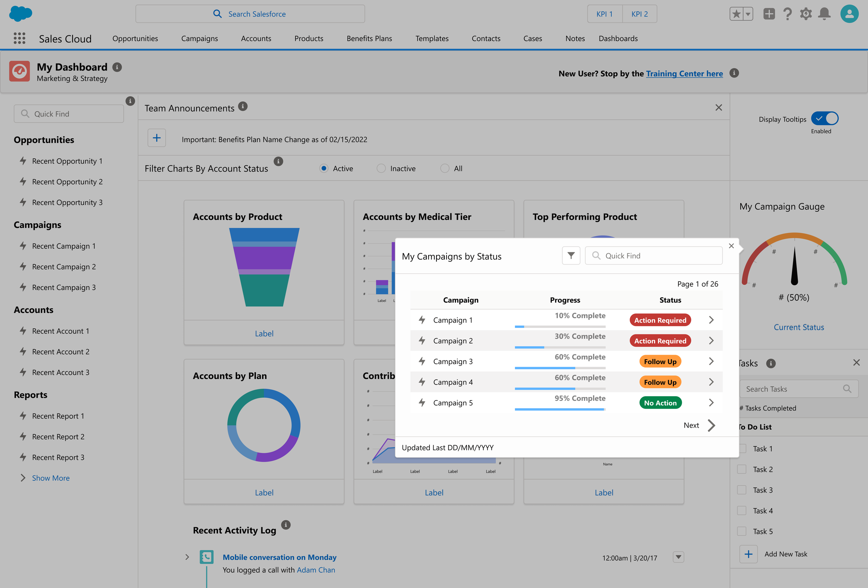Open the setup gear icon
Image resolution: width=868 pixels, height=588 pixels.
click(x=806, y=14)
